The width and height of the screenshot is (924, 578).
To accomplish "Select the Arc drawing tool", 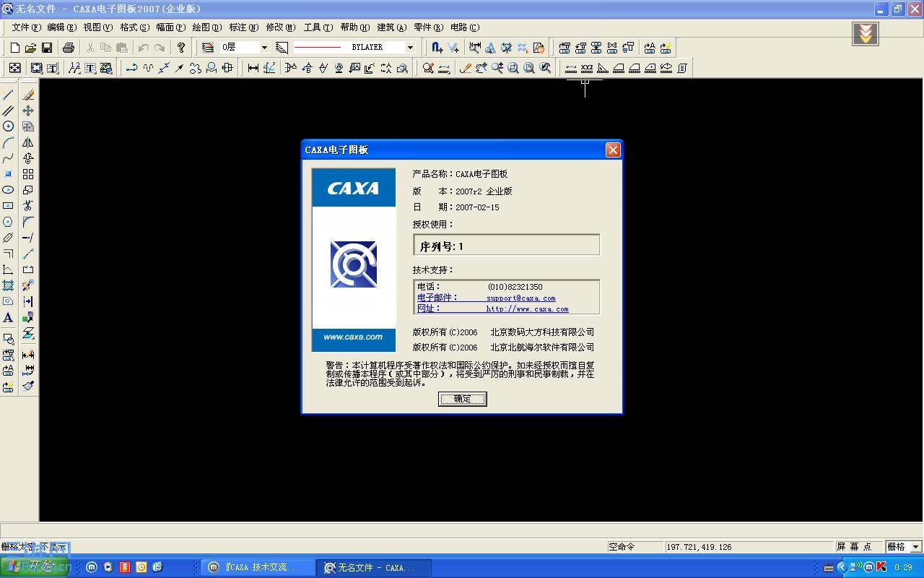I will [x=8, y=142].
